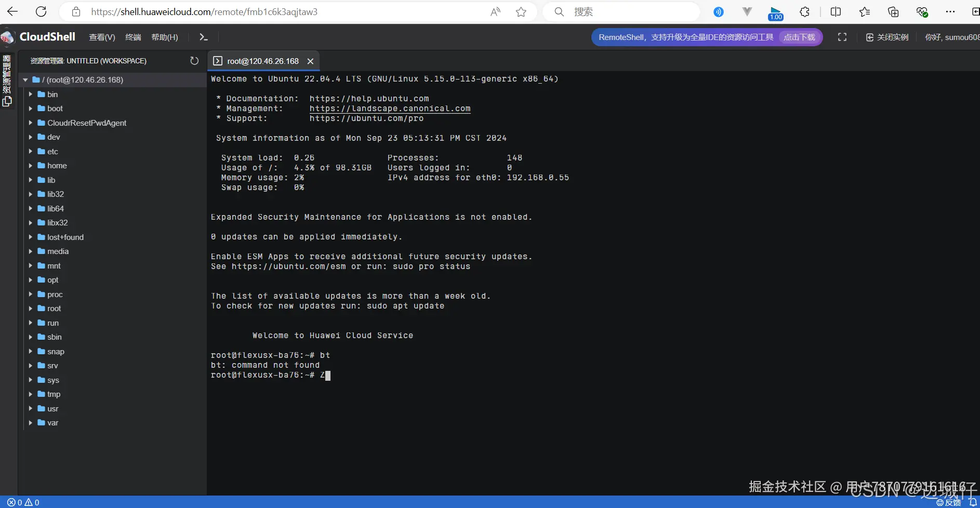Open browser extensions puzzle icon
The width and height of the screenshot is (980, 508).
tap(804, 11)
